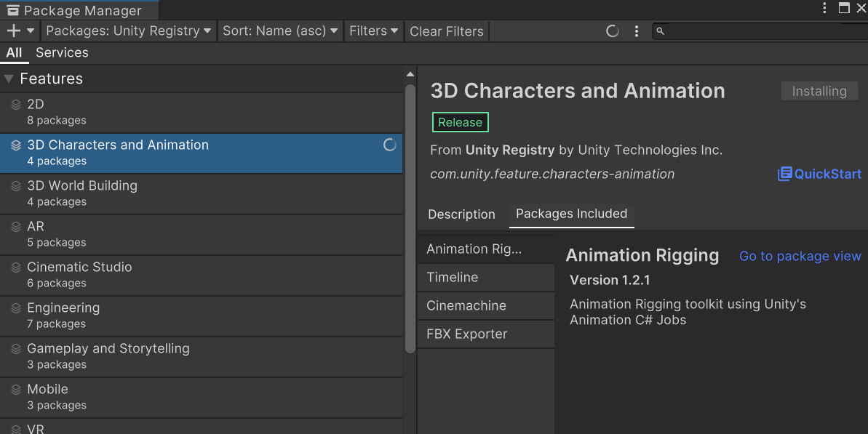Image resolution: width=868 pixels, height=434 pixels.
Task: Open the Sort: Name (asc) dropdown
Action: [x=280, y=31]
